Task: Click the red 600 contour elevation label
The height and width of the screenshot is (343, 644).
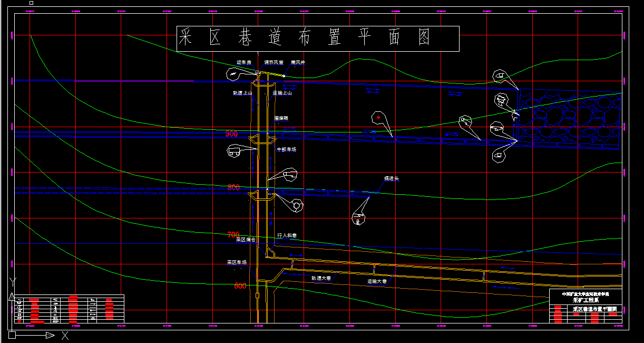Action: pos(240,286)
